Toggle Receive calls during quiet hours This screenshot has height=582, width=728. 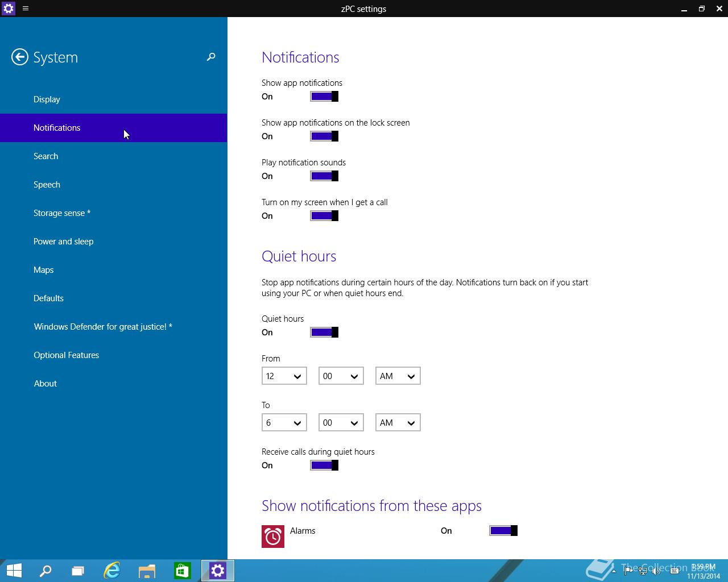pos(324,465)
